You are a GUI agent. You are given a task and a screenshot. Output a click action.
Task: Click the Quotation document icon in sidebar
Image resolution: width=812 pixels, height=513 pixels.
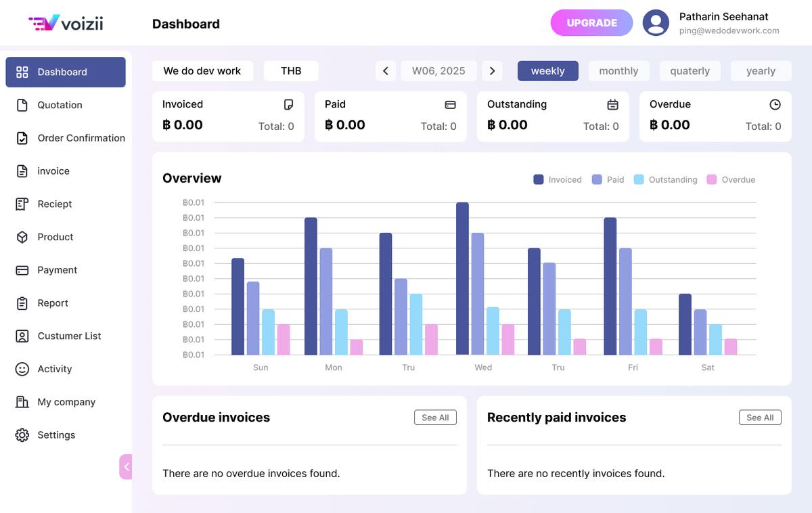pos(22,105)
